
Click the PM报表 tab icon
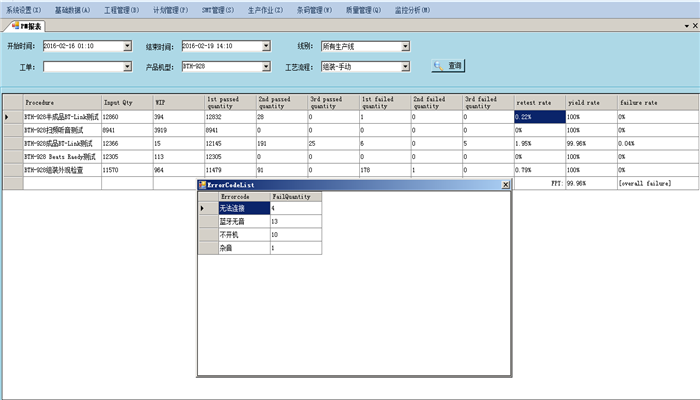[x=16, y=26]
